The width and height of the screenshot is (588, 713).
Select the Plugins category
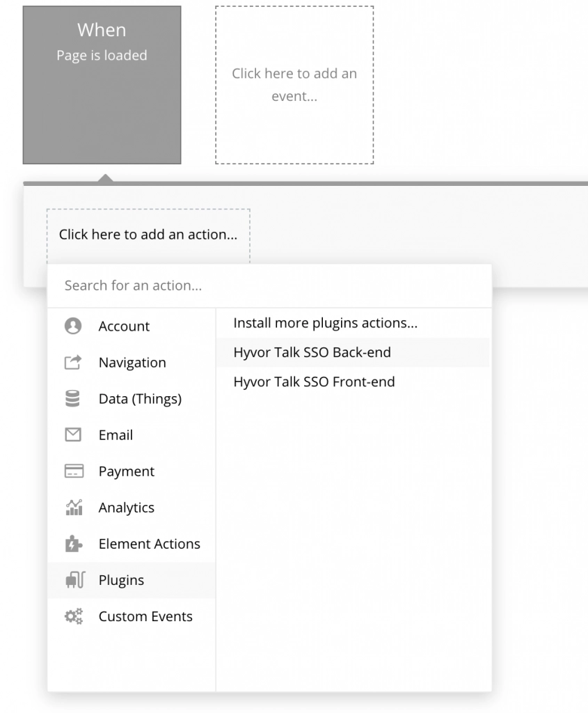coord(132,580)
